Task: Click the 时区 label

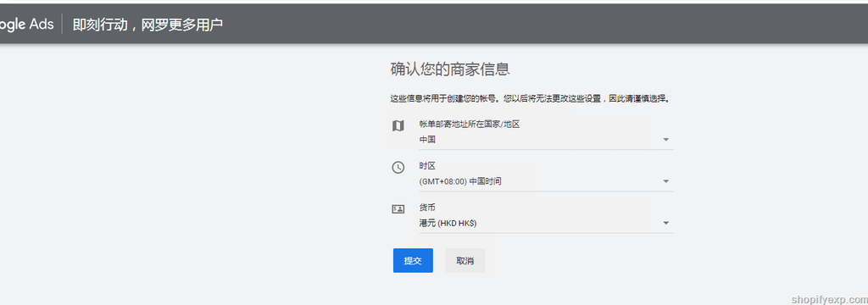Action: pyautogui.click(x=427, y=166)
